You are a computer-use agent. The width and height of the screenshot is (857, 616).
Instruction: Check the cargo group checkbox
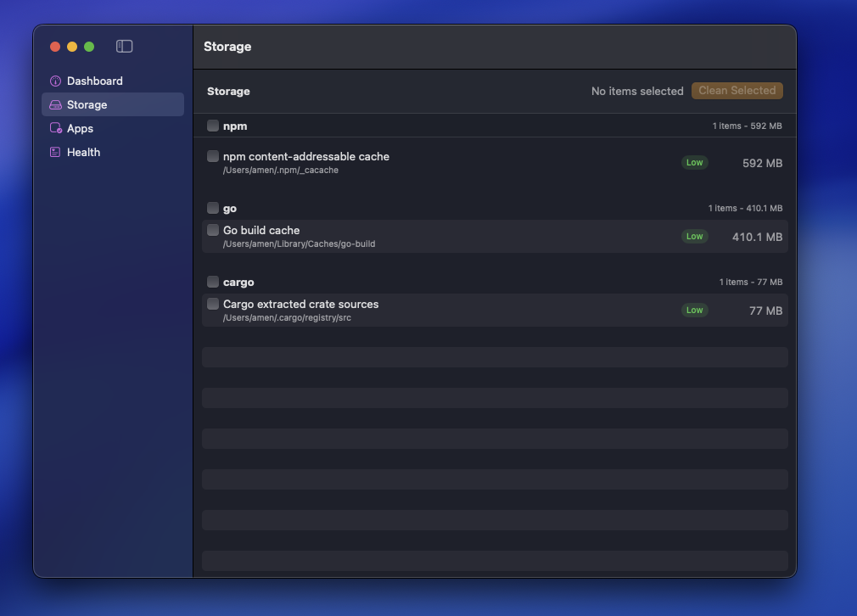click(x=212, y=282)
